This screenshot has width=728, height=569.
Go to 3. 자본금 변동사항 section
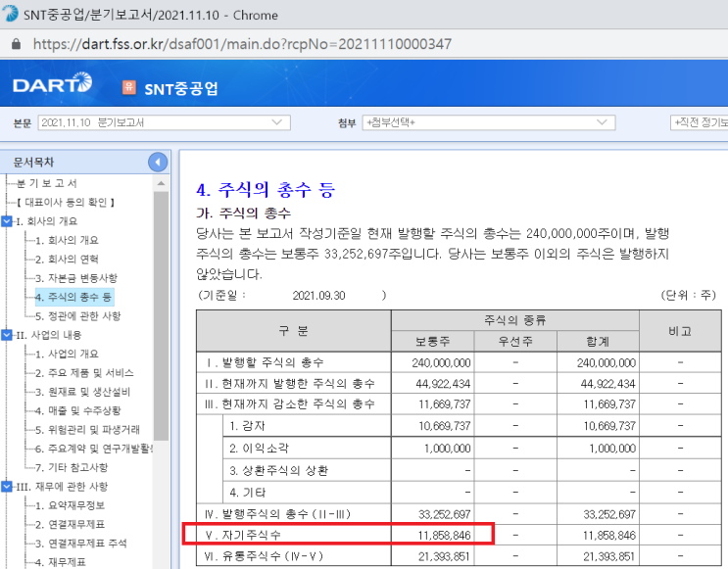point(75,278)
